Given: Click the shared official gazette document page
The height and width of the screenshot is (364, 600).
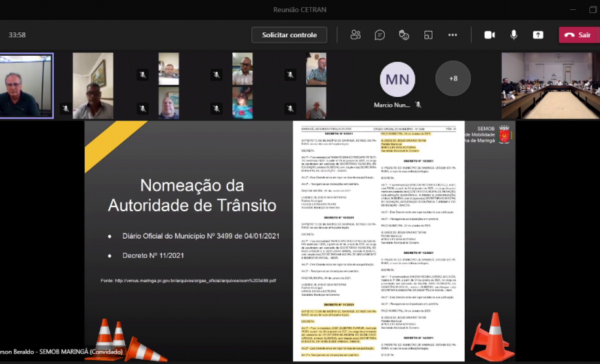Looking at the screenshot, I should pos(379,241).
